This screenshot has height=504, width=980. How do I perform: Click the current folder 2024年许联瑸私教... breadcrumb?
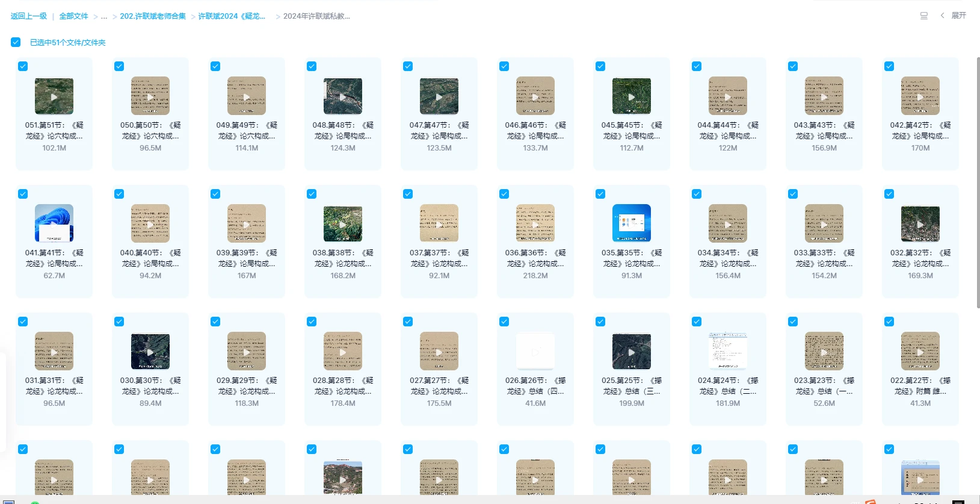316,16
